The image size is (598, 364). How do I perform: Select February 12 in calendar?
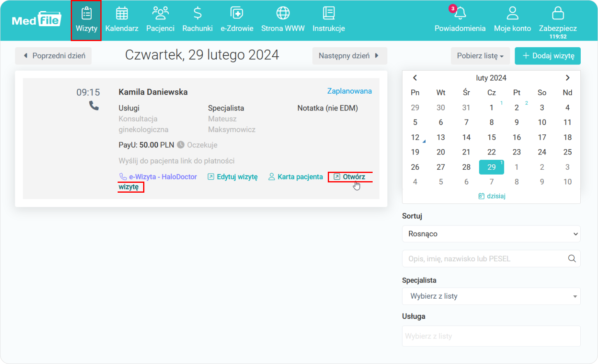[x=415, y=137]
